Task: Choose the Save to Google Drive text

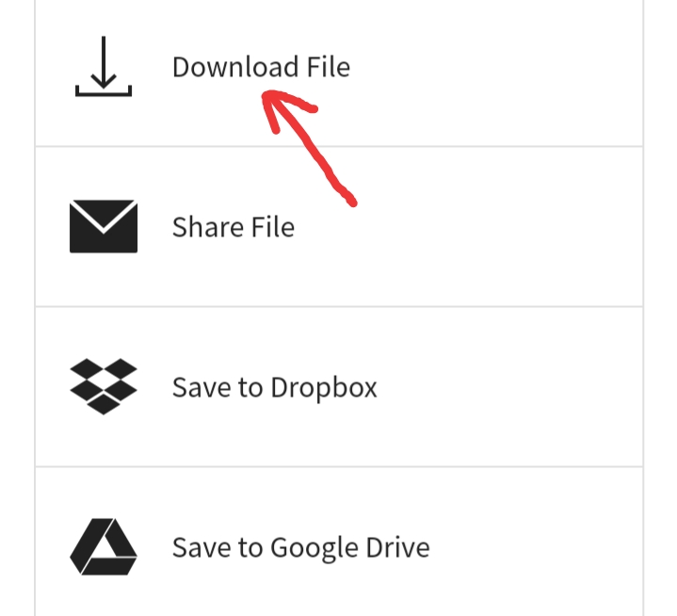Action: tap(301, 548)
